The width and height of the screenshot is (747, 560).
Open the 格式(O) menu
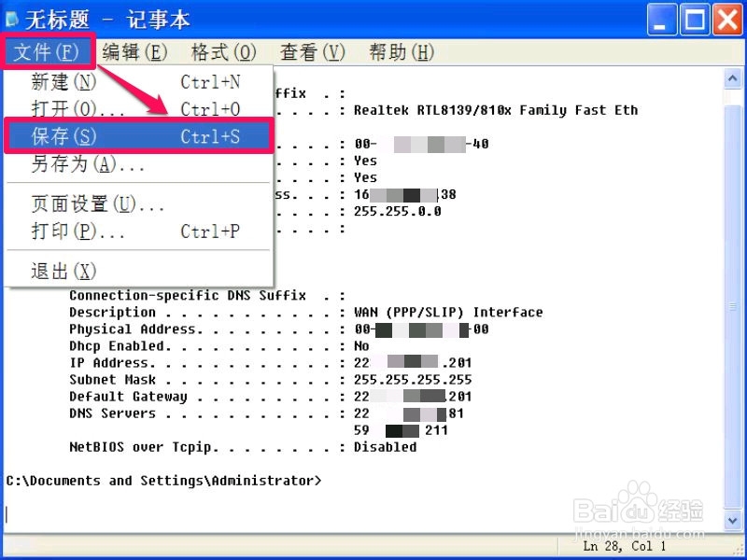pyautogui.click(x=223, y=51)
